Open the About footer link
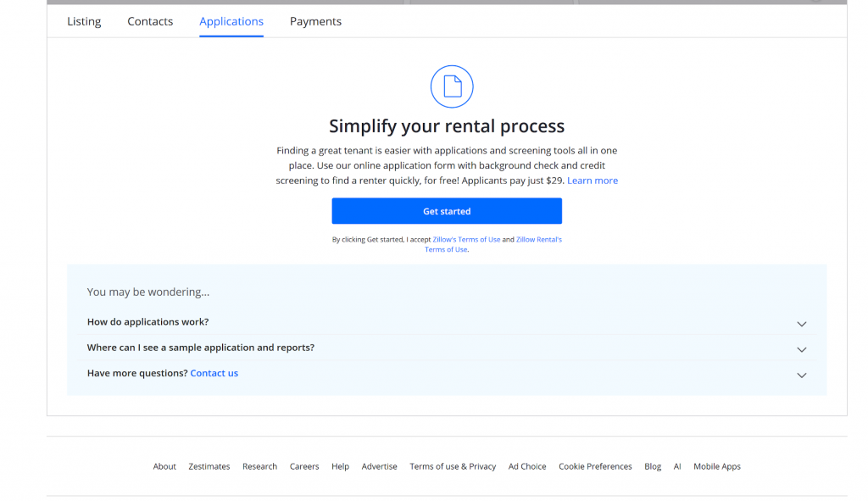This screenshot has height=501, width=868. point(164,467)
